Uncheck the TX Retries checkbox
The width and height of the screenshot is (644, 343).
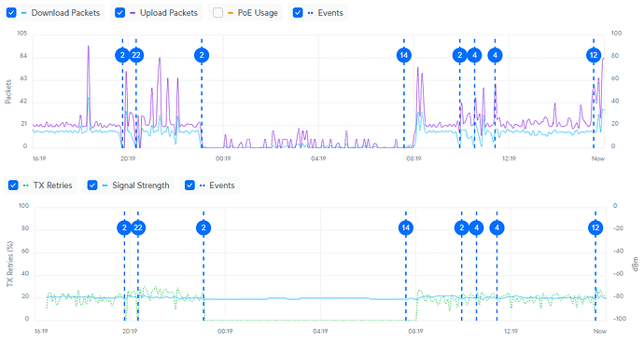click(14, 185)
